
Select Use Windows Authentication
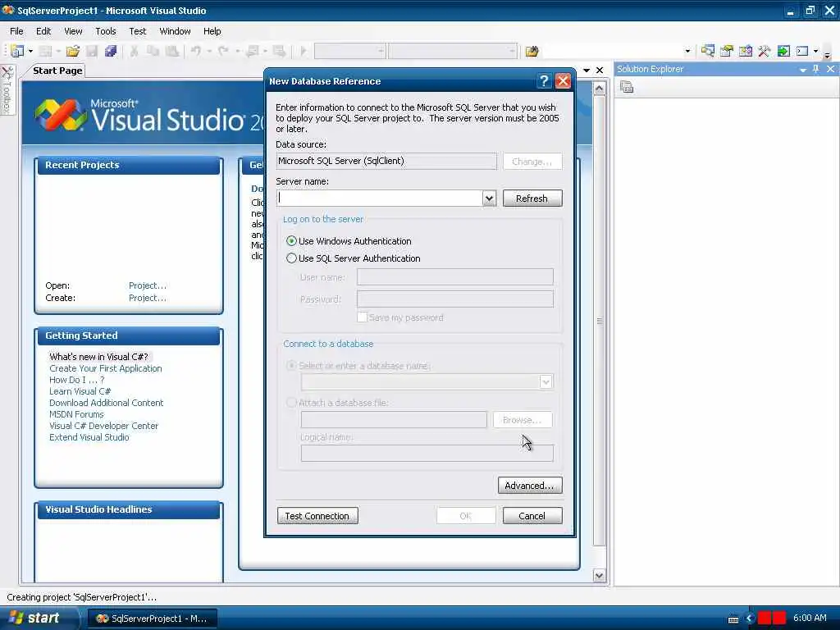349,241
